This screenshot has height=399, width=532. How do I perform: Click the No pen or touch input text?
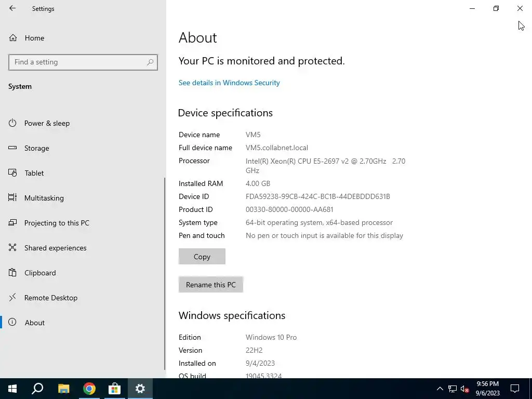(324, 235)
